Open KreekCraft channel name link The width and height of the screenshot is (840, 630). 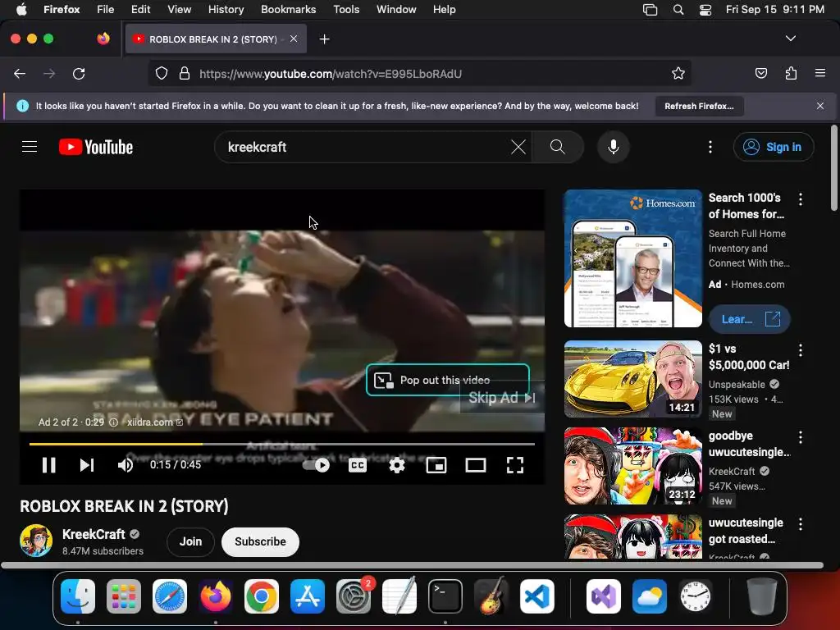(x=94, y=534)
